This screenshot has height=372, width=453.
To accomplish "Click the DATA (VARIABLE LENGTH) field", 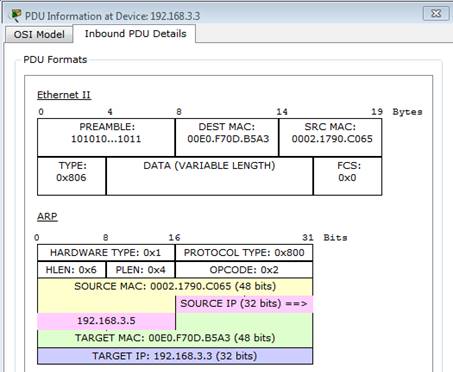I will point(210,176).
